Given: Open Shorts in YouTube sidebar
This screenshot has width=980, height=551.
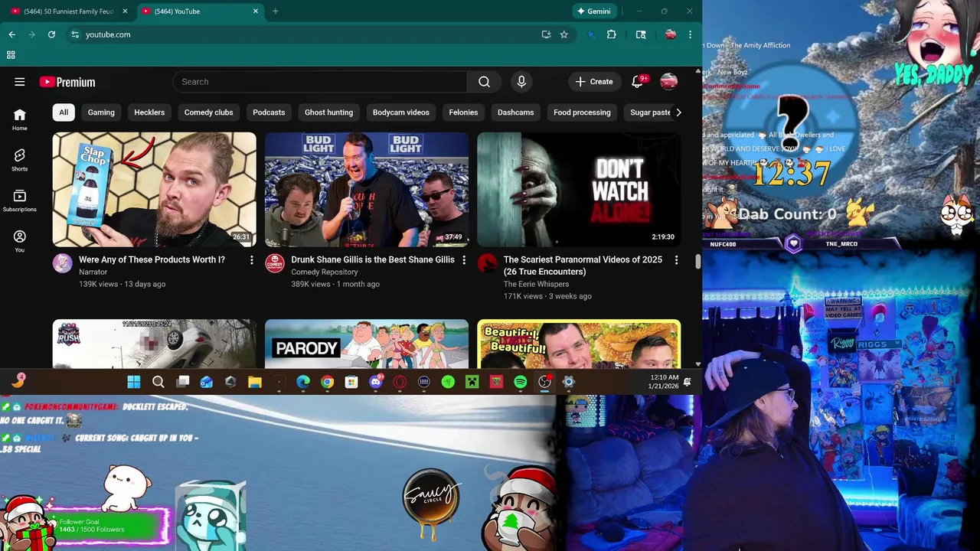Looking at the screenshot, I should 20,160.
